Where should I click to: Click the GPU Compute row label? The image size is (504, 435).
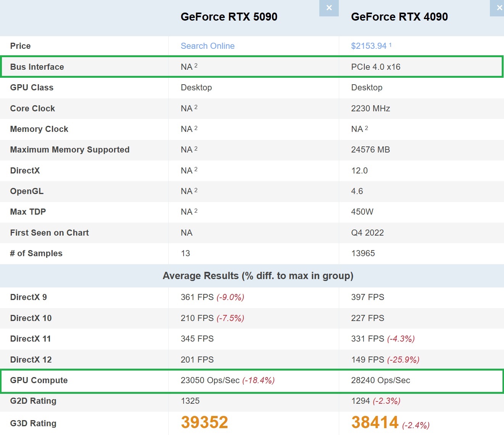tap(39, 380)
